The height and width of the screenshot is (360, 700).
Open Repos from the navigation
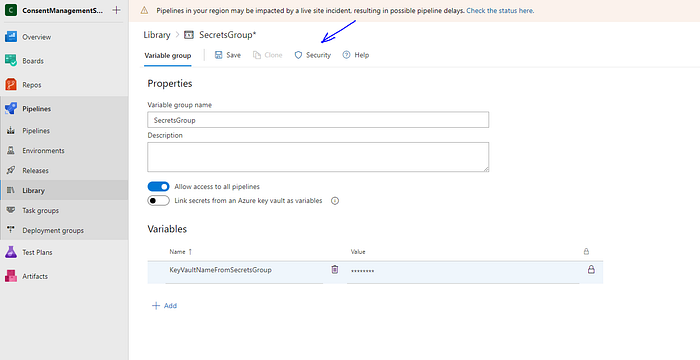(x=32, y=85)
